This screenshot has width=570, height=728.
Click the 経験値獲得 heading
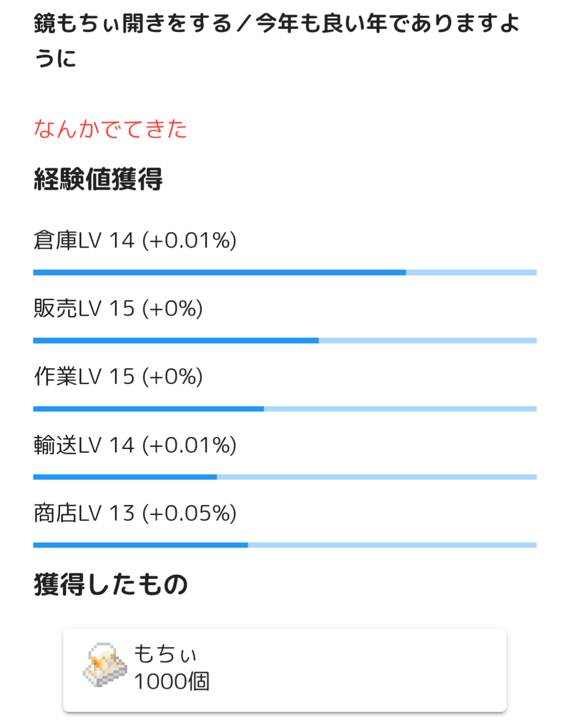point(98,179)
